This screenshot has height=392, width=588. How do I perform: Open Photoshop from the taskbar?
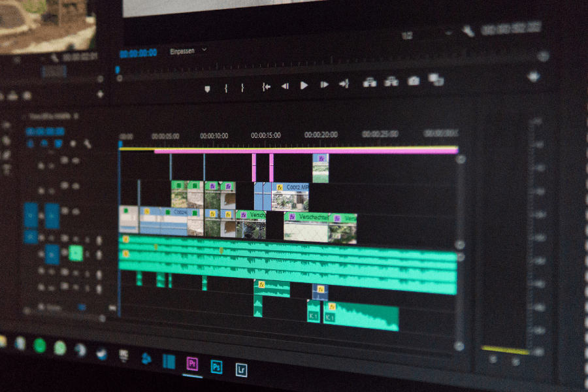pyautogui.click(x=216, y=367)
